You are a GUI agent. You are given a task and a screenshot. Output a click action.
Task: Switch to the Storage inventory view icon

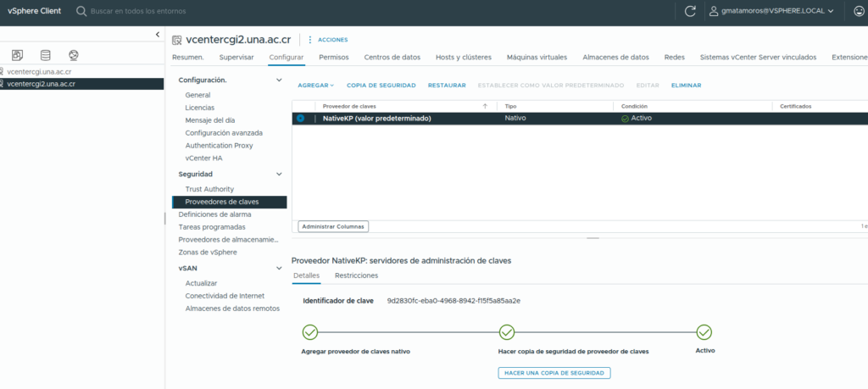pos(45,55)
